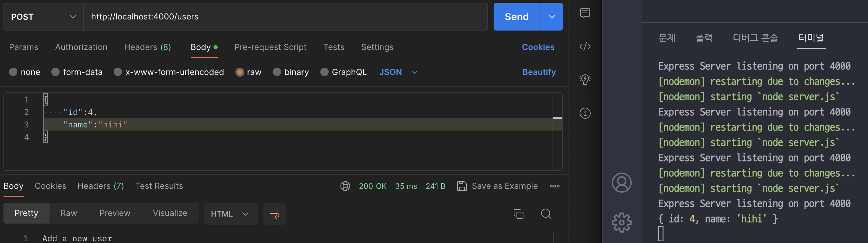This screenshot has width=868, height=243.
Task: Switch to the 터미널 panel tab
Action: click(811, 38)
